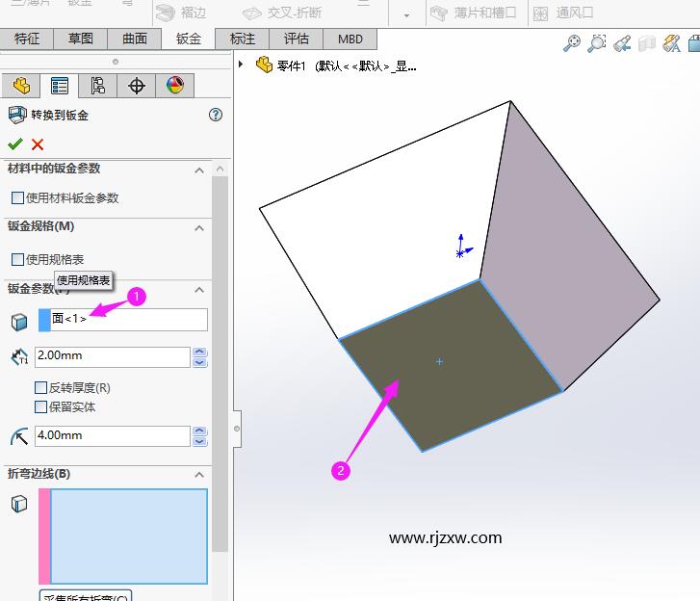Screen dimensions: 700x601
Task: Expand the 零件1 flyout tree arrow
Action: pos(241,65)
